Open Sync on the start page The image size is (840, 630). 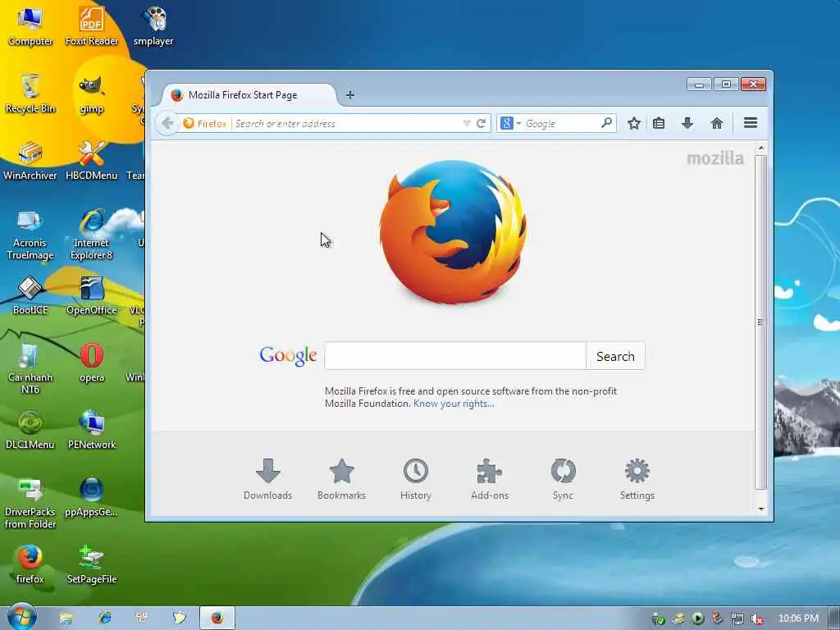563,479
